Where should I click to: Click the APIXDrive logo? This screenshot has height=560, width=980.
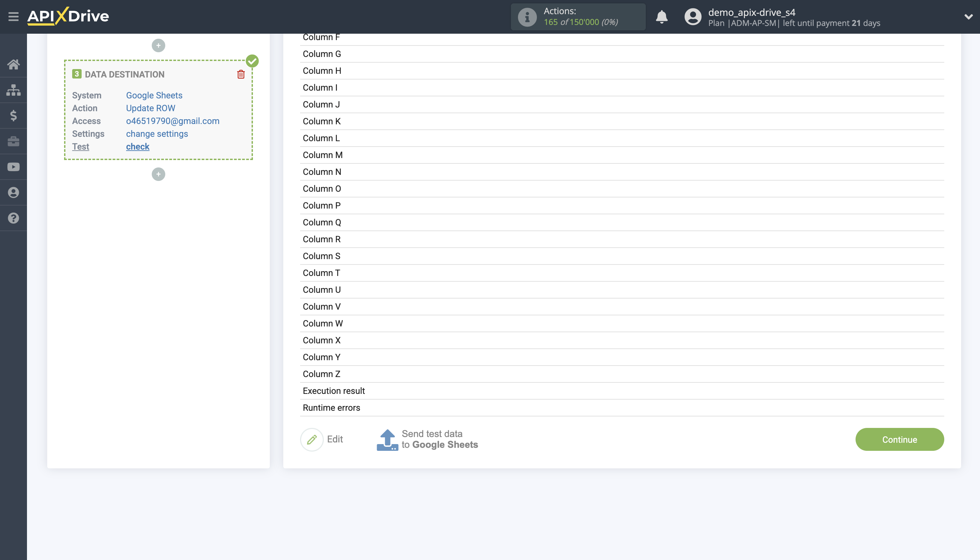68,16
